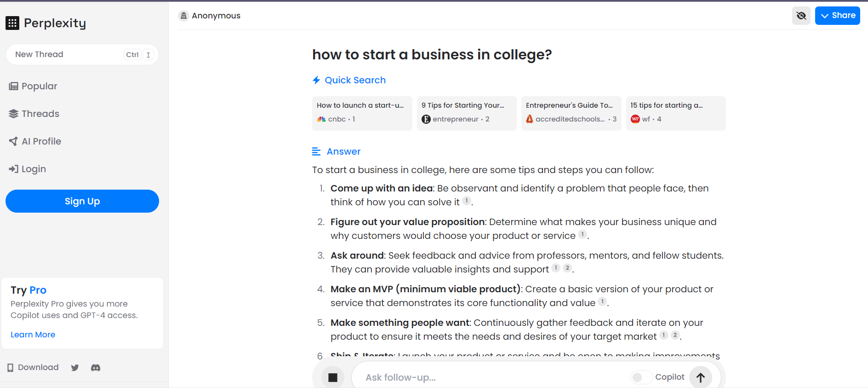
Task: Open the Share dropdown chevron
Action: [825, 15]
